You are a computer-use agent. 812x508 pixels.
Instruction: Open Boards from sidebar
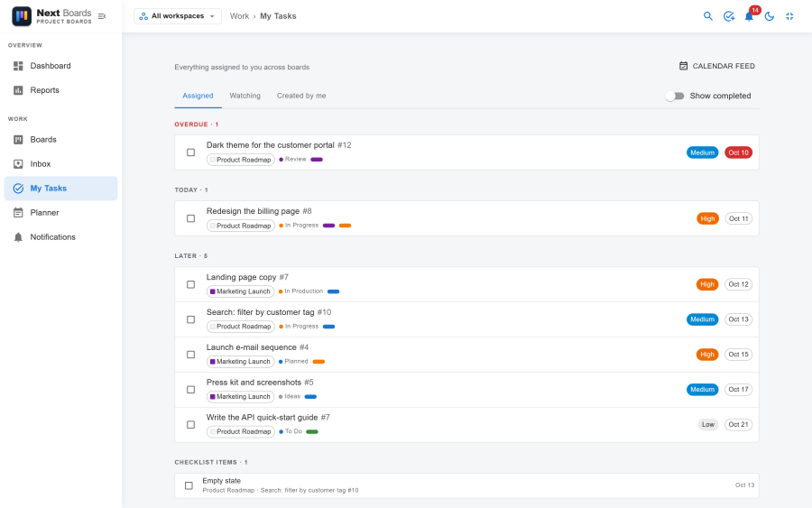pyautogui.click(x=60, y=140)
